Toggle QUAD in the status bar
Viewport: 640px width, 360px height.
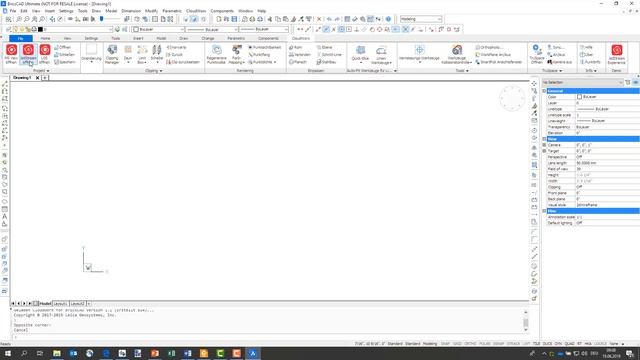[569, 344]
